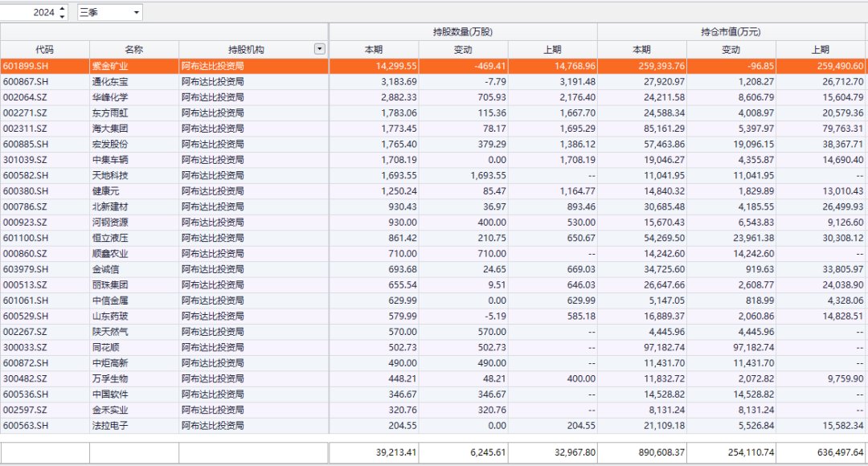The height and width of the screenshot is (466, 868).
Task: Click 变动 header under 持仓市值(万元)
Action: 731,49
